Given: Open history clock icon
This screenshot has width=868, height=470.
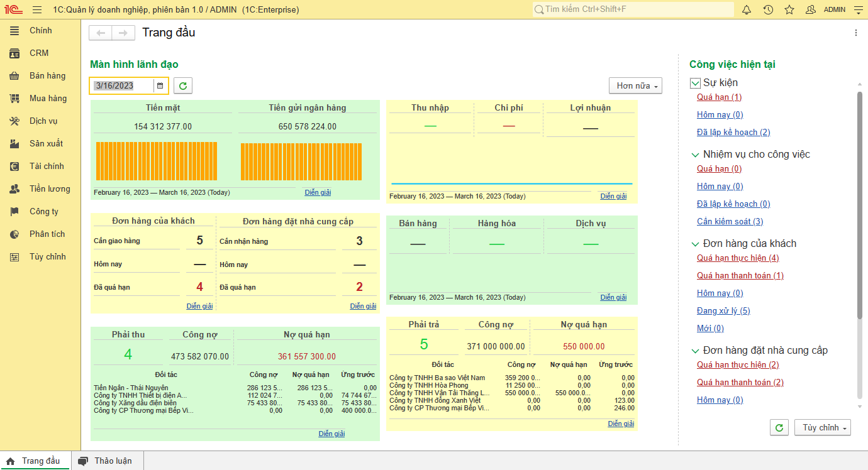Looking at the screenshot, I should (x=768, y=9).
